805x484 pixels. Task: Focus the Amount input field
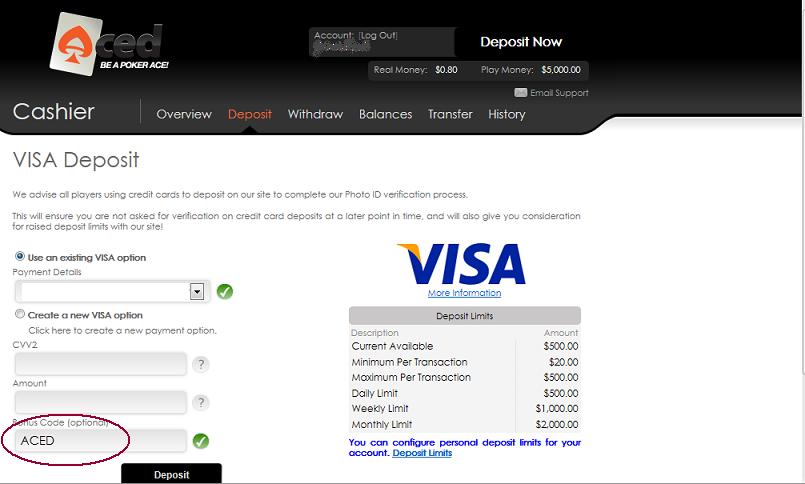(x=101, y=402)
